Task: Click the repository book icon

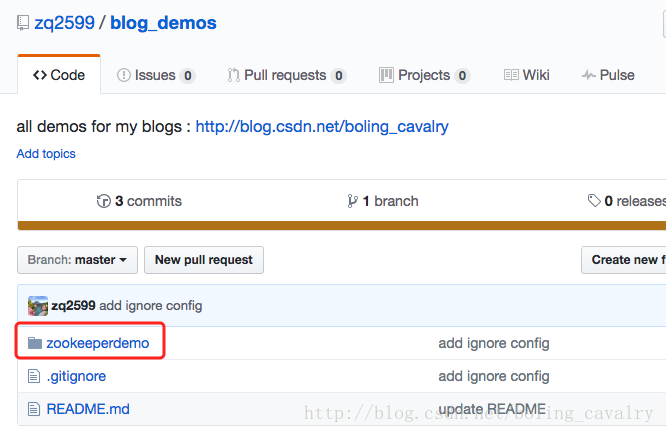Action: (x=23, y=22)
